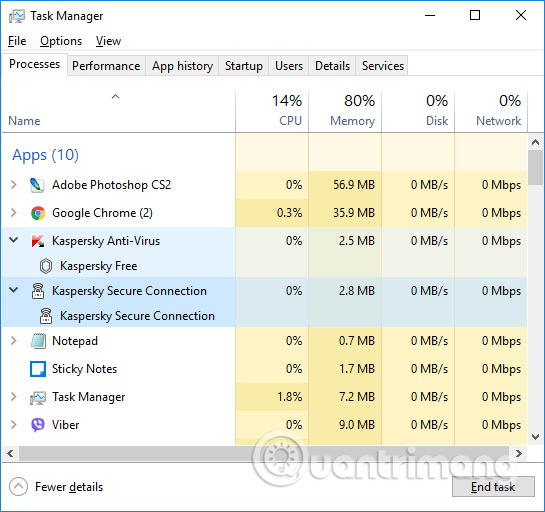Select the Kaspersky Anti-Virus red icon
This screenshot has width=545, height=512.
(38, 241)
